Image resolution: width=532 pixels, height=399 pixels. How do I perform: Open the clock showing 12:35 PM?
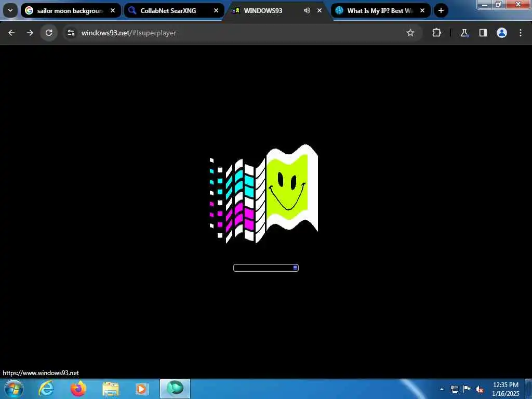point(506,389)
